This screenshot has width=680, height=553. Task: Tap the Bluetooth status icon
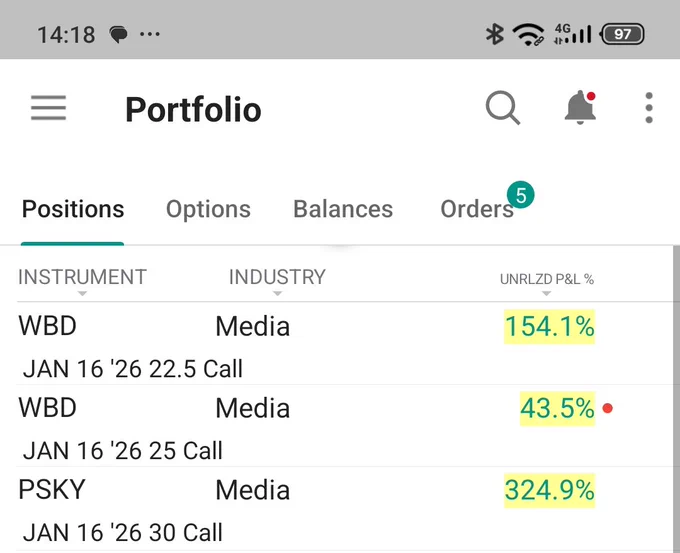[x=494, y=34]
